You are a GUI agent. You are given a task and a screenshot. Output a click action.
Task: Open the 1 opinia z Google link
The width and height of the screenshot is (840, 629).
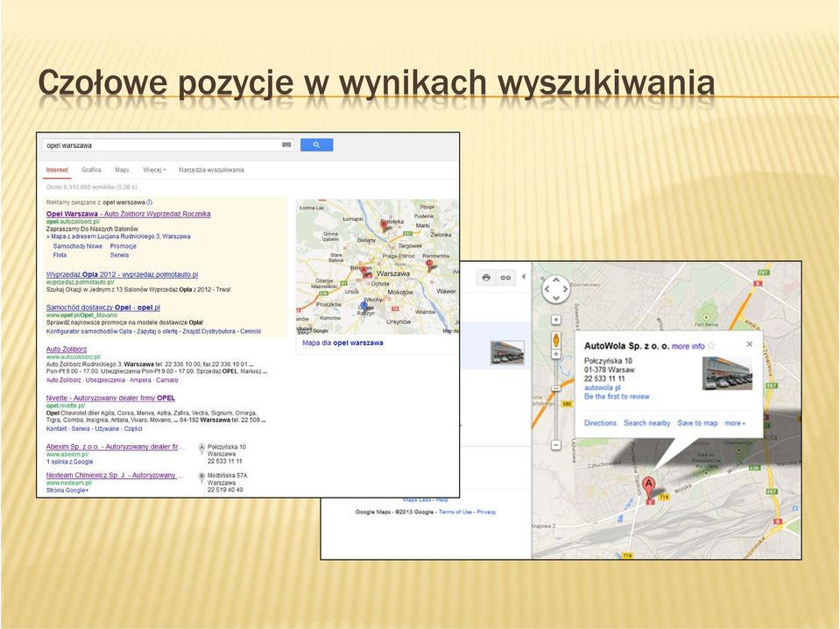pyautogui.click(x=70, y=462)
